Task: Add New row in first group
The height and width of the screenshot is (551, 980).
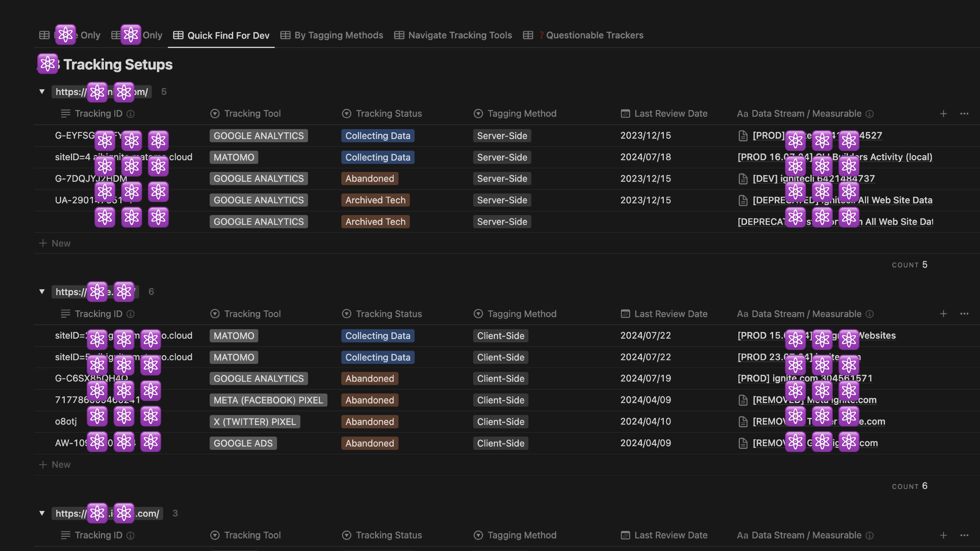Action: click(x=55, y=243)
